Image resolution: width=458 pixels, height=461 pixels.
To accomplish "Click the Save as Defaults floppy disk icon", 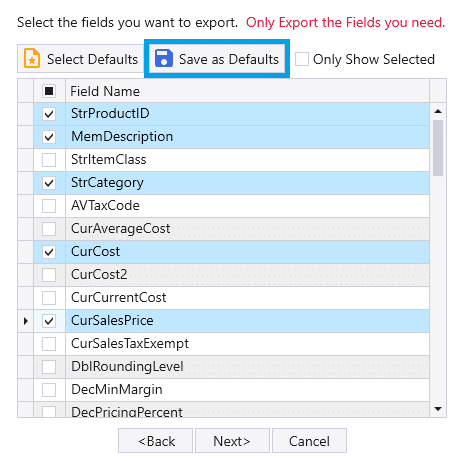I will [x=164, y=59].
